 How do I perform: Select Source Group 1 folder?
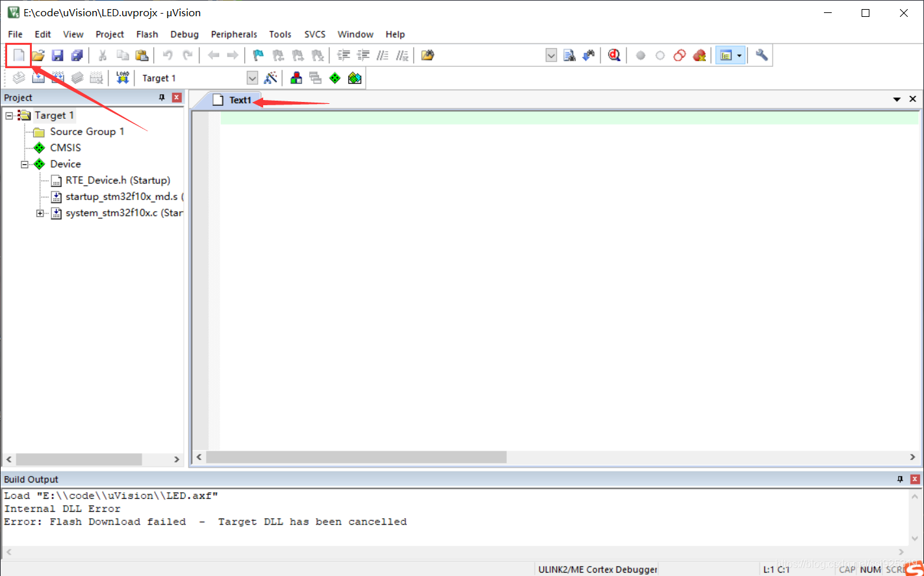87,132
